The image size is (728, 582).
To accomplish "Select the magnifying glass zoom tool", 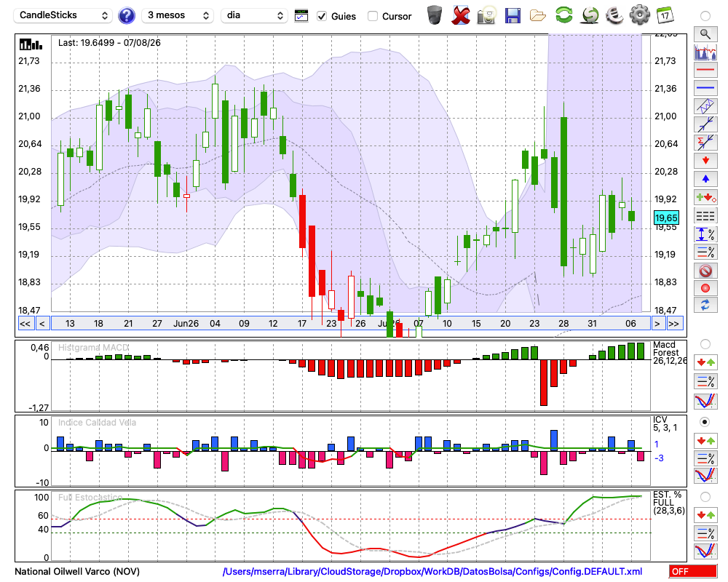I will pos(705,34).
